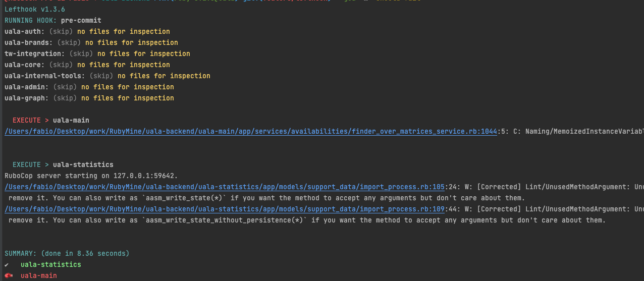Click the line mentioning `aasm_write_state(*)`
This screenshot has height=281, width=644.
tap(267, 198)
